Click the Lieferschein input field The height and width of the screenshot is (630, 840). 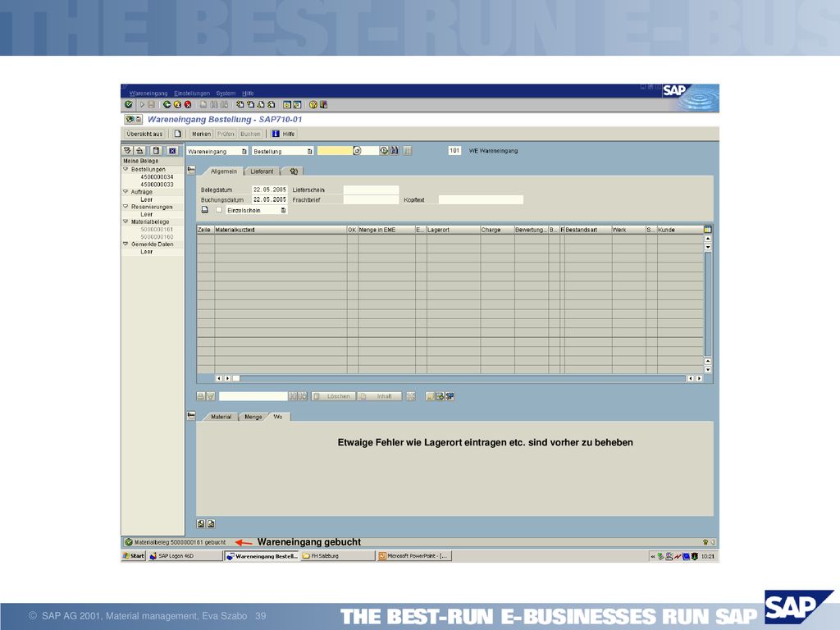371,189
